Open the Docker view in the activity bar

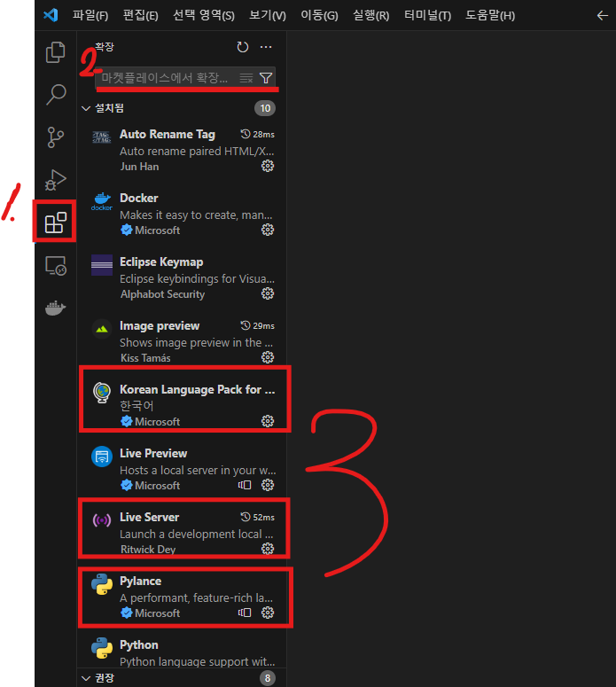56,308
